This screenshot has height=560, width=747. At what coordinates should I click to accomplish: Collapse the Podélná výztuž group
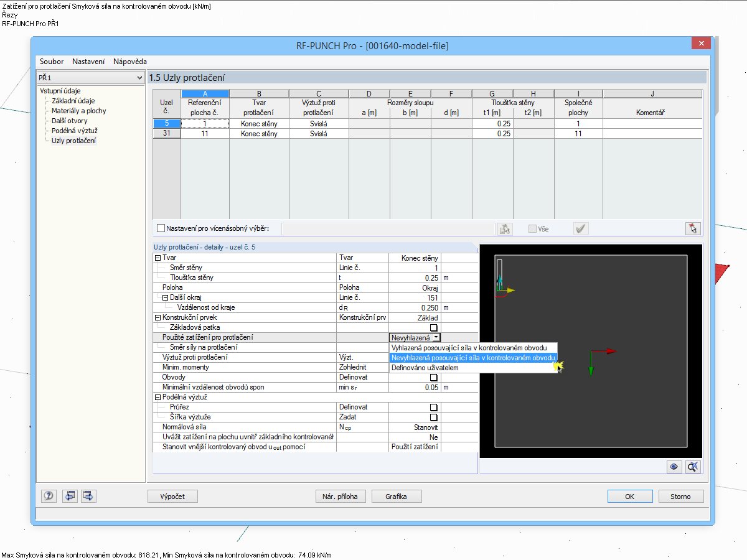pos(157,397)
